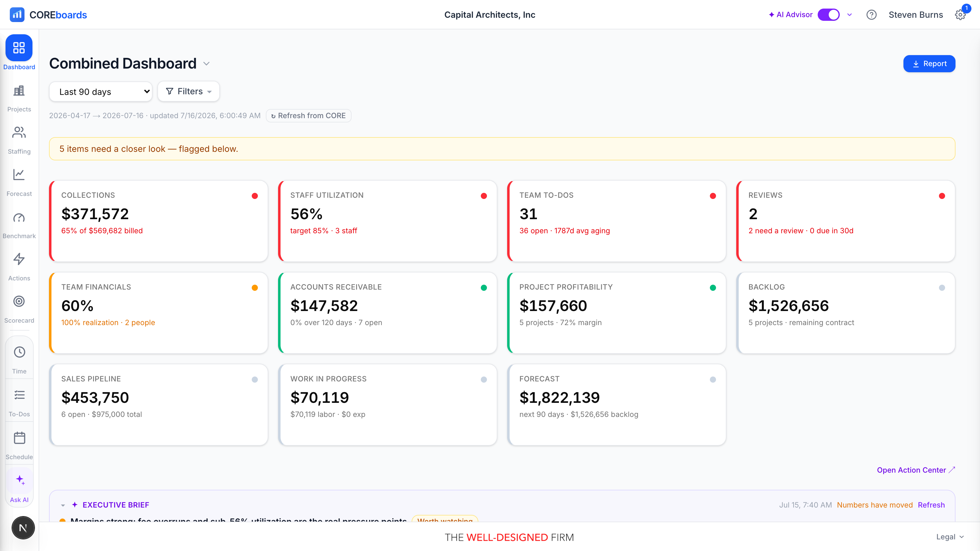Open the Accounts Receivable $147,582 card
This screenshot has width=980, height=551.
(388, 313)
